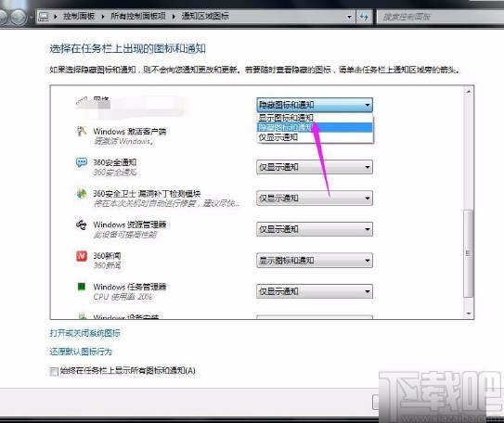Select 仅显示通知 option in open list
504x423 pixels.
coord(315,137)
